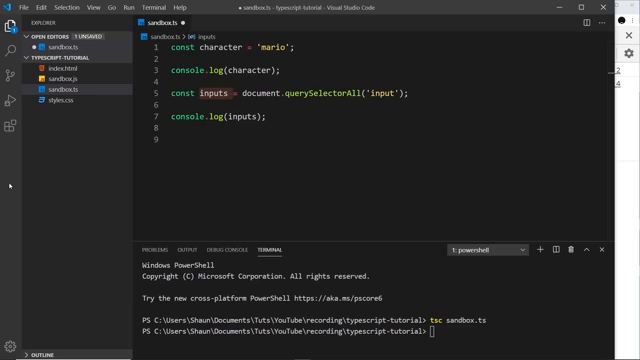Switch to the Output panel tab
Image resolution: width=640 pixels, height=360 pixels.
(187, 250)
